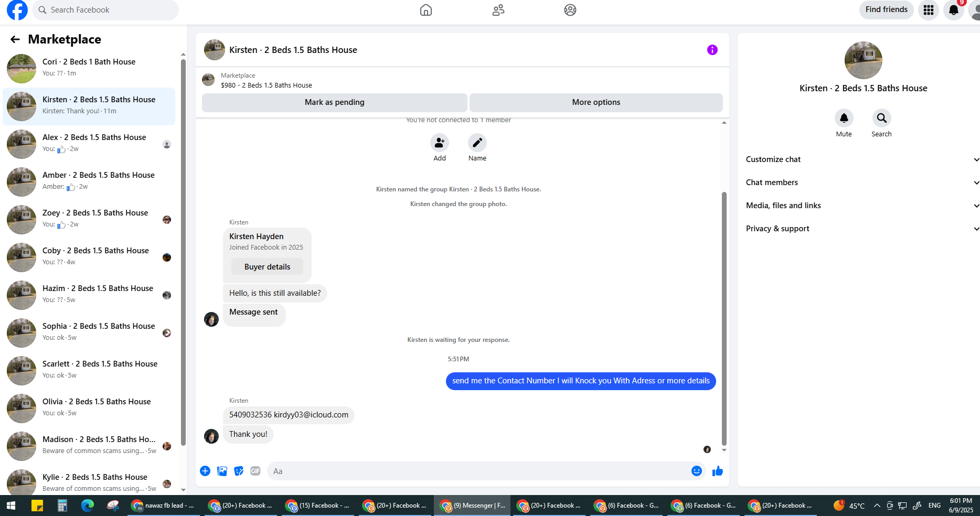Click the chat header house thumbnail

(215, 50)
